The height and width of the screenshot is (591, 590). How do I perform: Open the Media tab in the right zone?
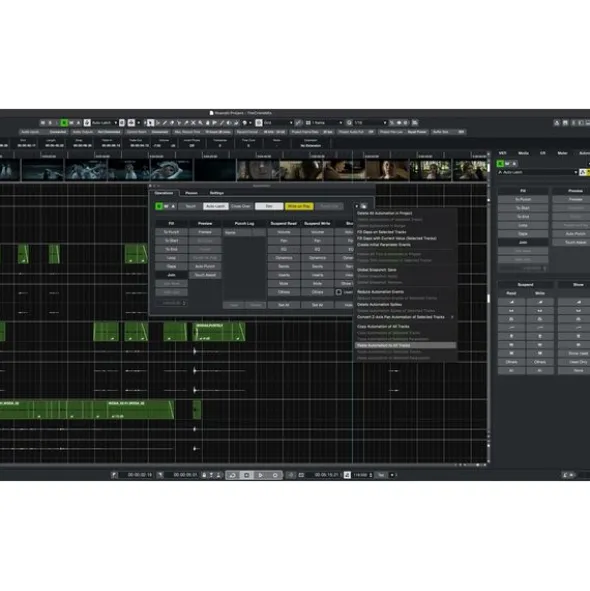tap(523, 153)
